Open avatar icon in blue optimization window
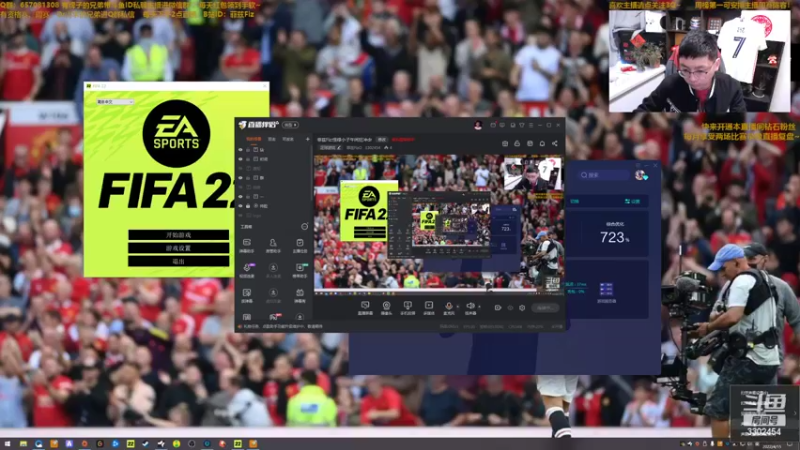This screenshot has width=800, height=450. pos(641,175)
